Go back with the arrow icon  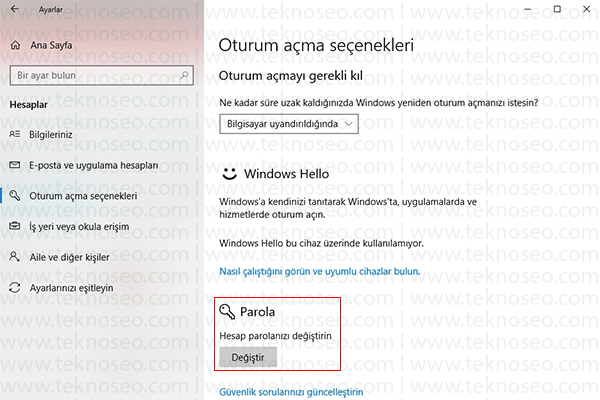click(x=15, y=9)
